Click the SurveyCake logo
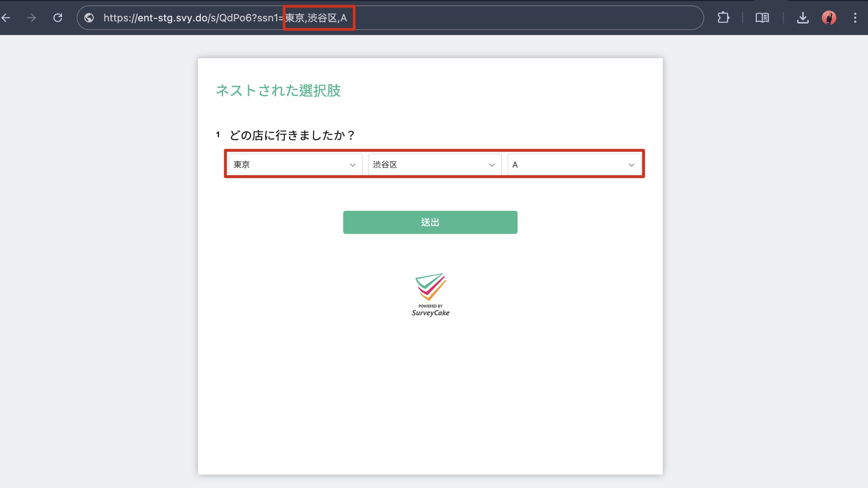 tap(430, 295)
